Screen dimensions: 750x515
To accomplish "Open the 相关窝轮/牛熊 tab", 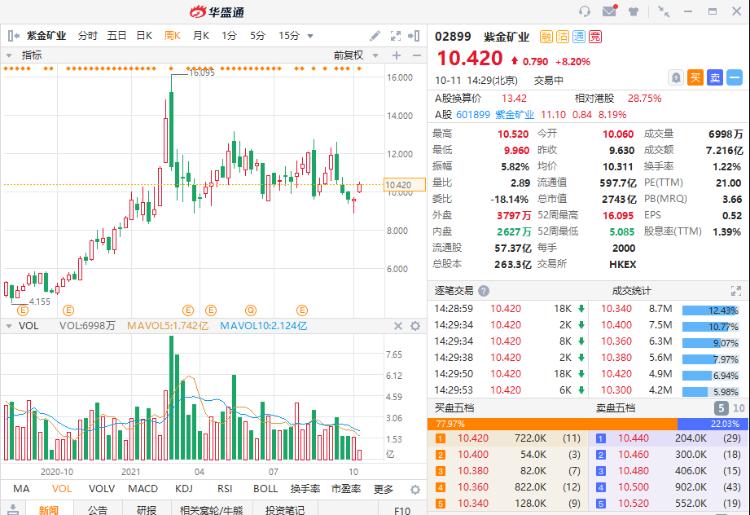I will [211, 510].
